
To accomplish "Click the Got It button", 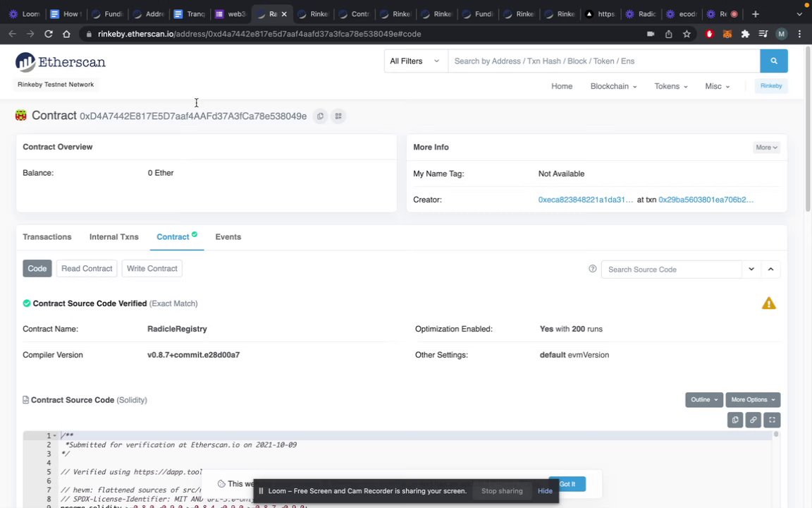I will [567, 483].
